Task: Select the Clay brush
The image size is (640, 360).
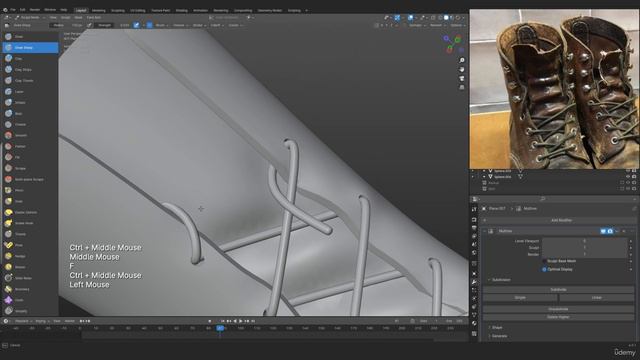Action: click(x=31, y=59)
